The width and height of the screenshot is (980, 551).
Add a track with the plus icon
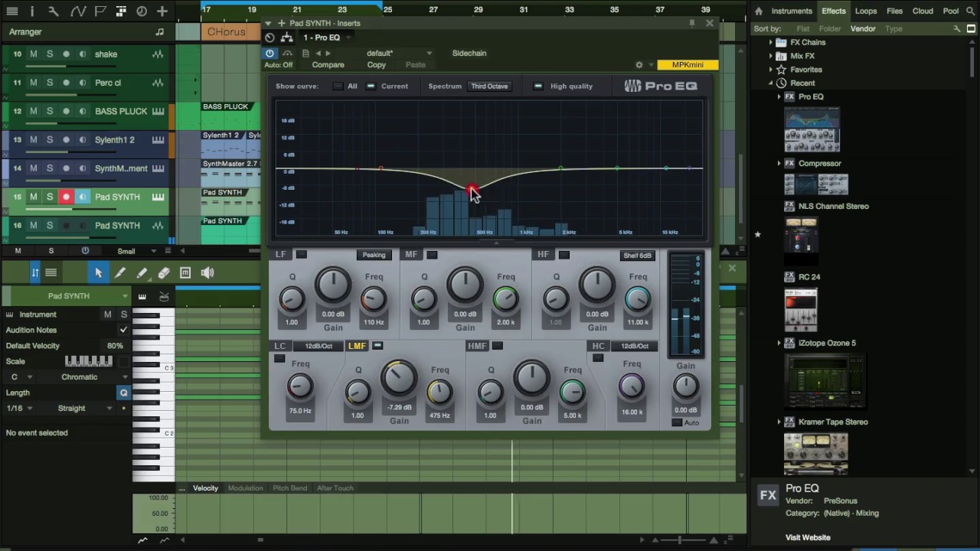pyautogui.click(x=162, y=11)
